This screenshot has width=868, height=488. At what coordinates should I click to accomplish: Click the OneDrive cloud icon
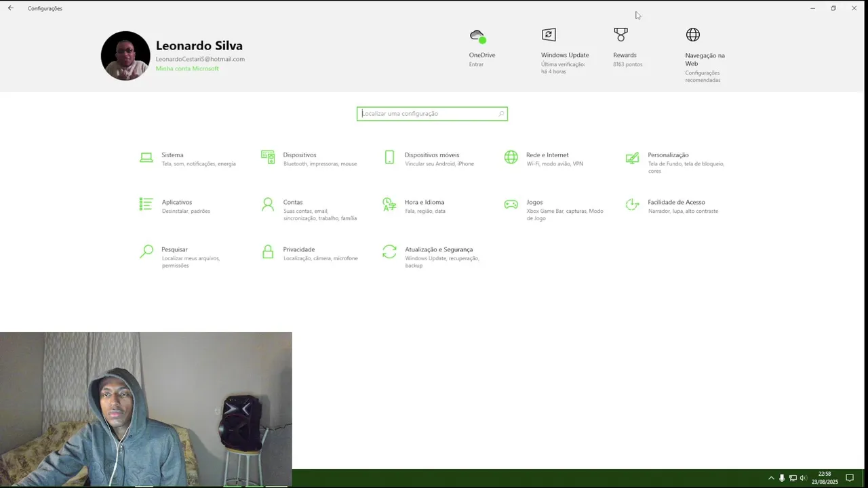pyautogui.click(x=478, y=36)
